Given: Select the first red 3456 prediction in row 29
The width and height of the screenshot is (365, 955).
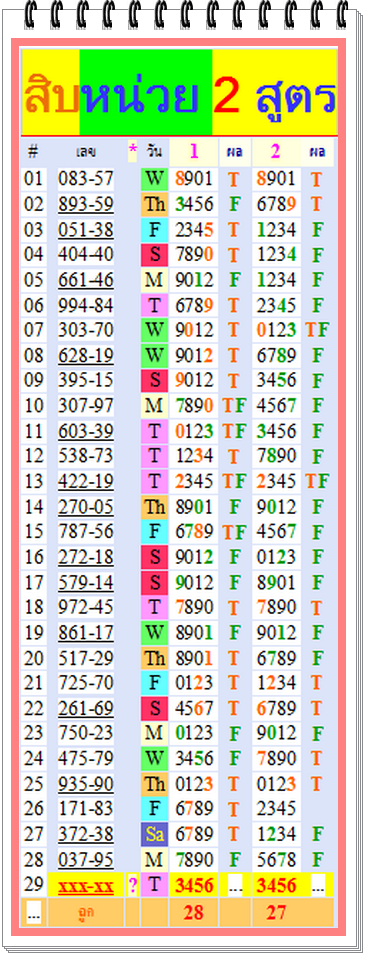Looking at the screenshot, I should [x=194, y=885].
